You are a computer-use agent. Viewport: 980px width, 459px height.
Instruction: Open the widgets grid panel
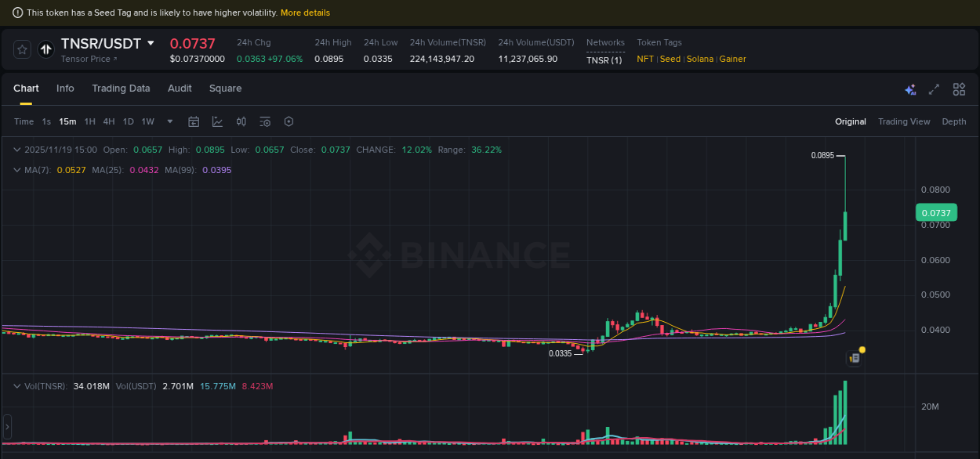(959, 89)
